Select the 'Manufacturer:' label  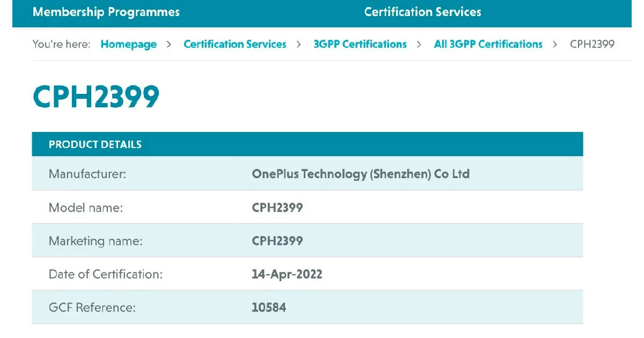[87, 174]
